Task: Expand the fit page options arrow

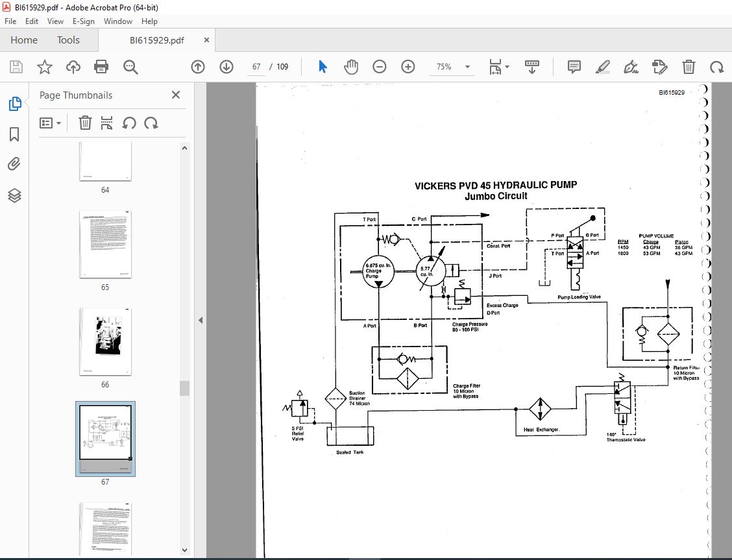Action: coord(507,67)
